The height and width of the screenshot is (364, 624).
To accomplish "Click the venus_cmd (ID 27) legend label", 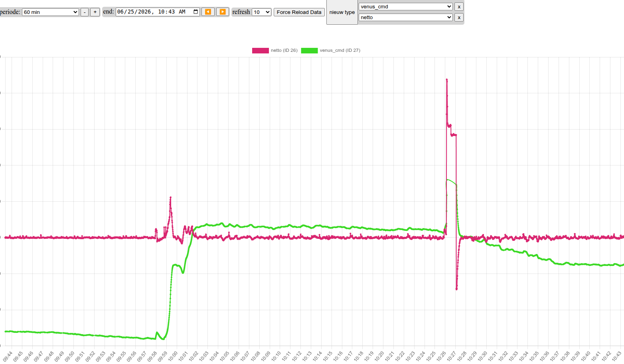I will (340, 51).
